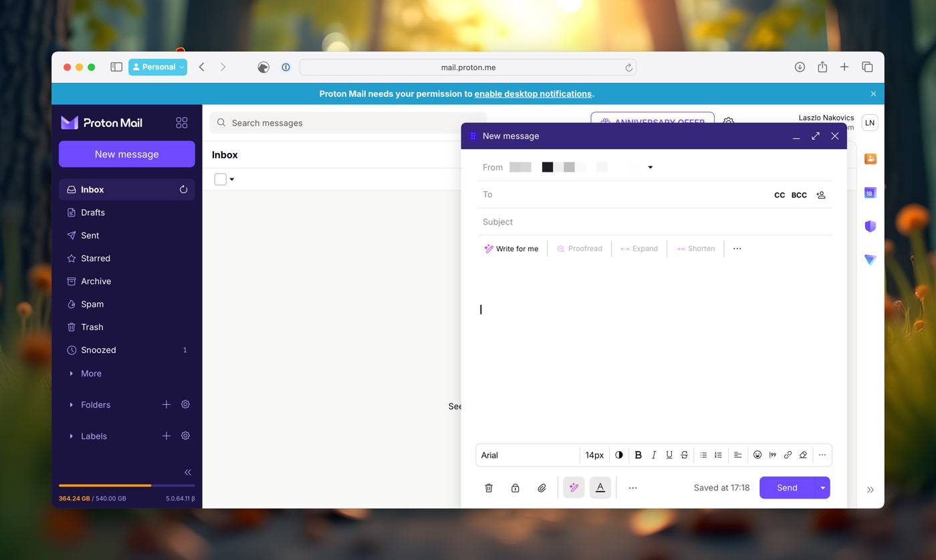Open label settings gear in sidebar

tap(186, 436)
